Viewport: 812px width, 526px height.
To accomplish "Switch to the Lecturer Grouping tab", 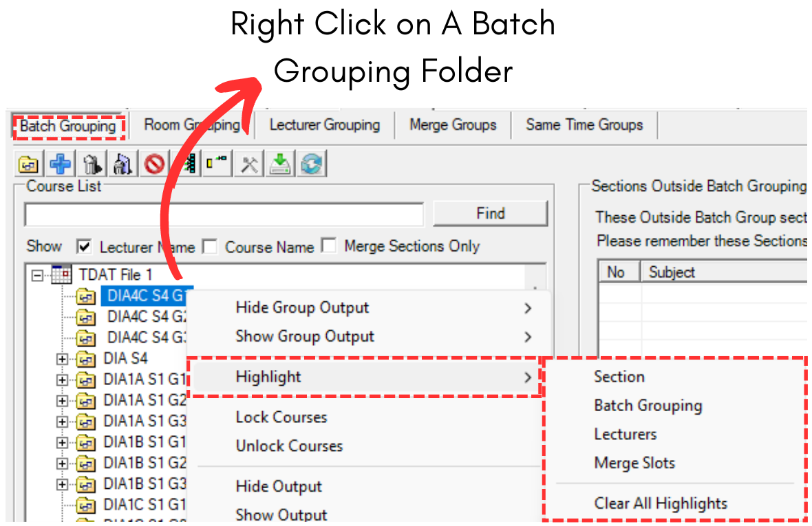I will [x=324, y=125].
